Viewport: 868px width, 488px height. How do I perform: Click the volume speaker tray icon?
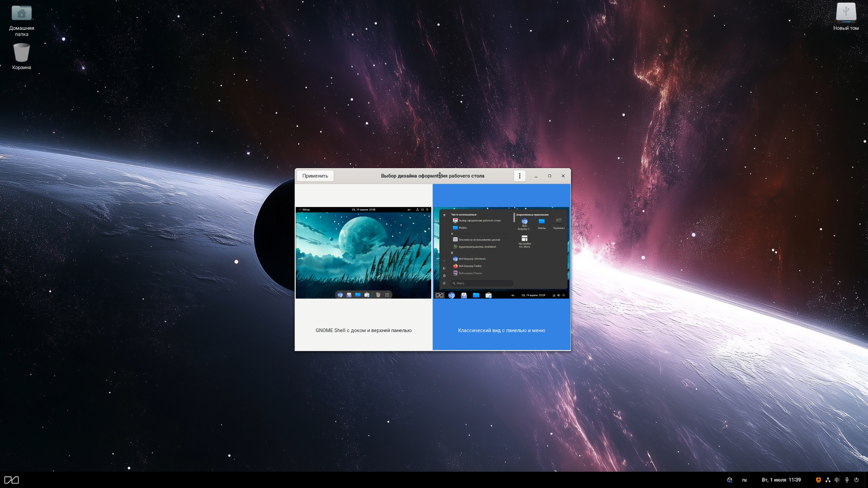(837, 480)
